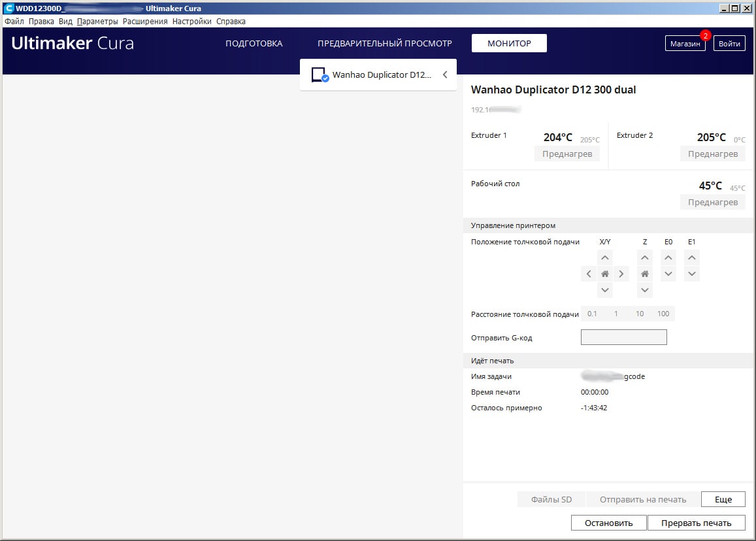Switch to ПРЕДВАРИТЕЛЬНЫЙ ПРОСМОТР stage

385,43
